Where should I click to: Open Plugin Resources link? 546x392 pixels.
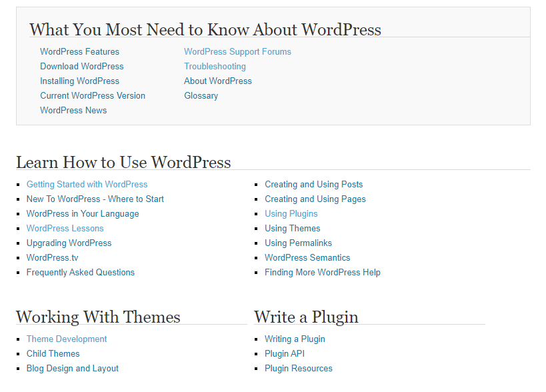[299, 368]
